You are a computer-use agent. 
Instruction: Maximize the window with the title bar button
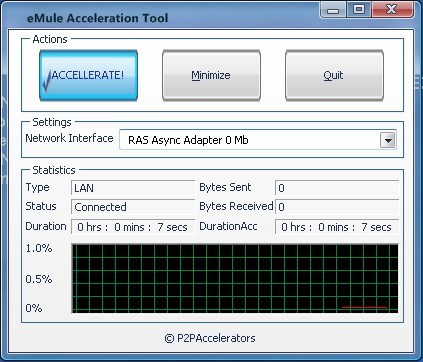tap(359, 9)
